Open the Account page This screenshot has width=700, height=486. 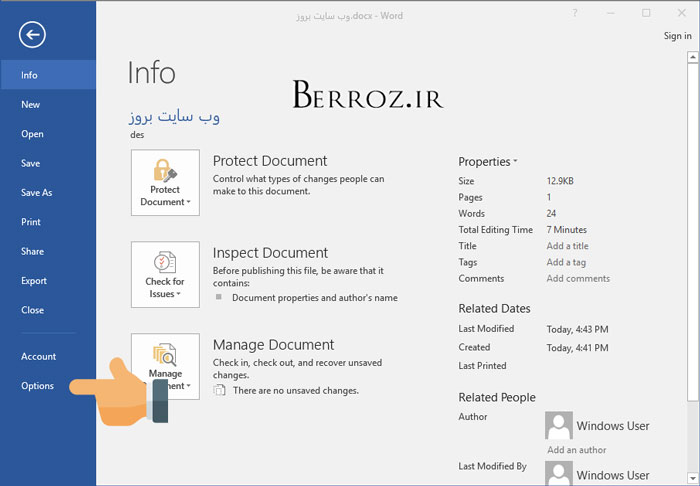tap(39, 356)
